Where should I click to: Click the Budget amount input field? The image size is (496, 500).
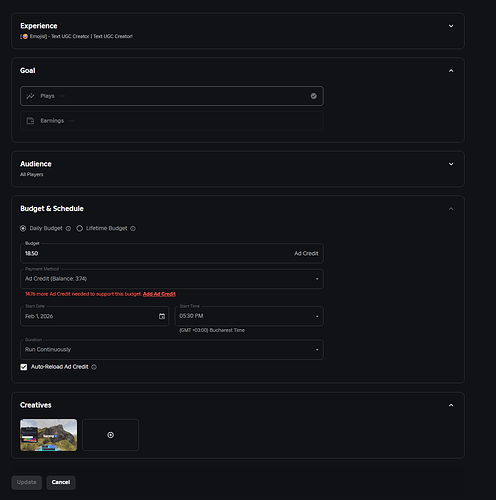172,253
